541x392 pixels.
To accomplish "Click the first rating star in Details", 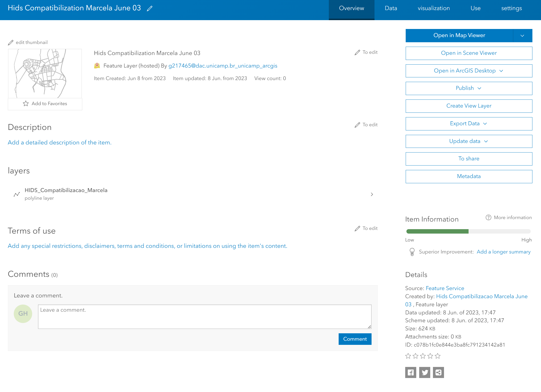I will (x=408, y=356).
